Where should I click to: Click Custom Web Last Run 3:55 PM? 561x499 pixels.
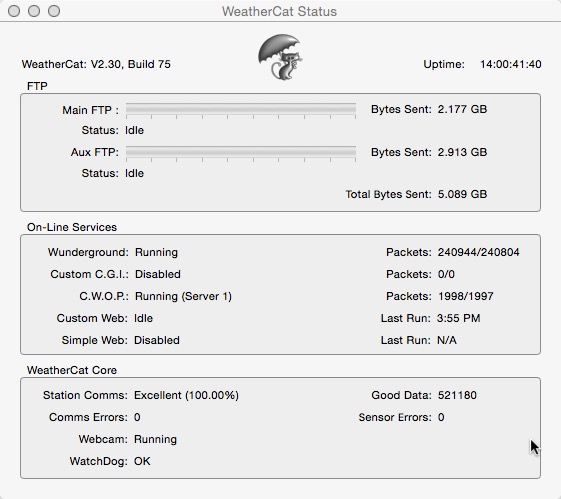point(459,318)
